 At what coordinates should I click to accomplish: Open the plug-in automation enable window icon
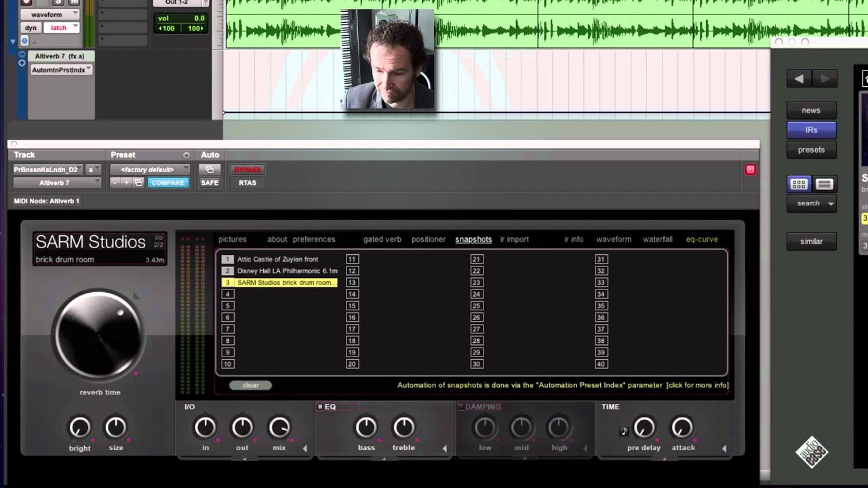point(210,169)
